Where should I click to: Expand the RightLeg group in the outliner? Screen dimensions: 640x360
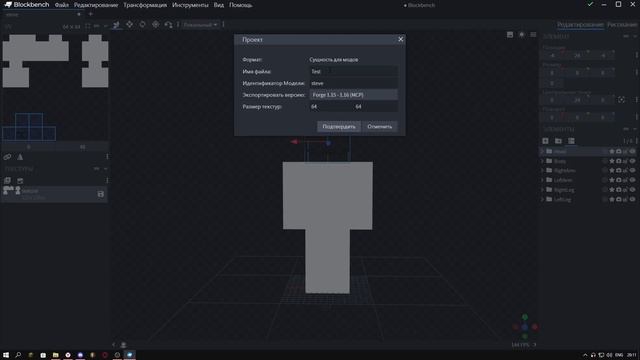(542, 190)
